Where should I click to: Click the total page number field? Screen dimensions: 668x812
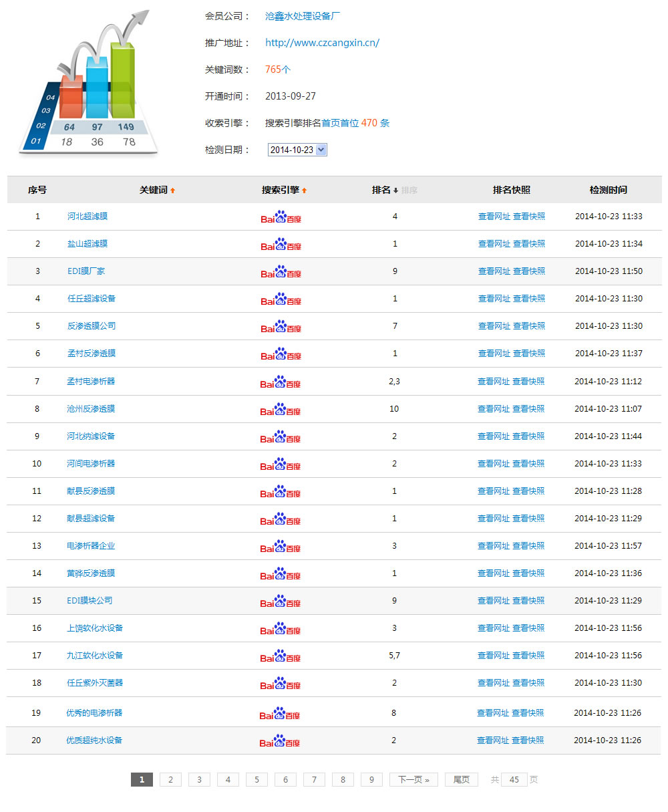pos(514,780)
